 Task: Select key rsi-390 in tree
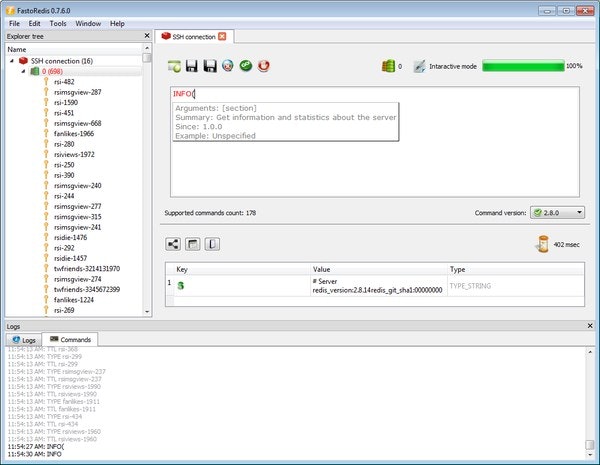[x=64, y=175]
